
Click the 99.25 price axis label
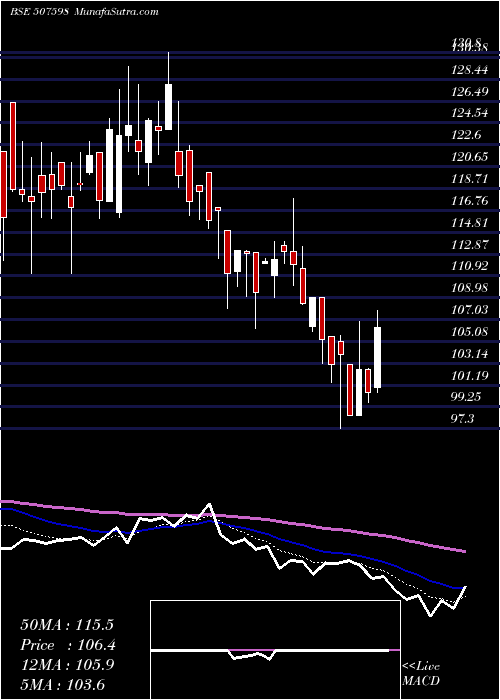[x=467, y=397]
